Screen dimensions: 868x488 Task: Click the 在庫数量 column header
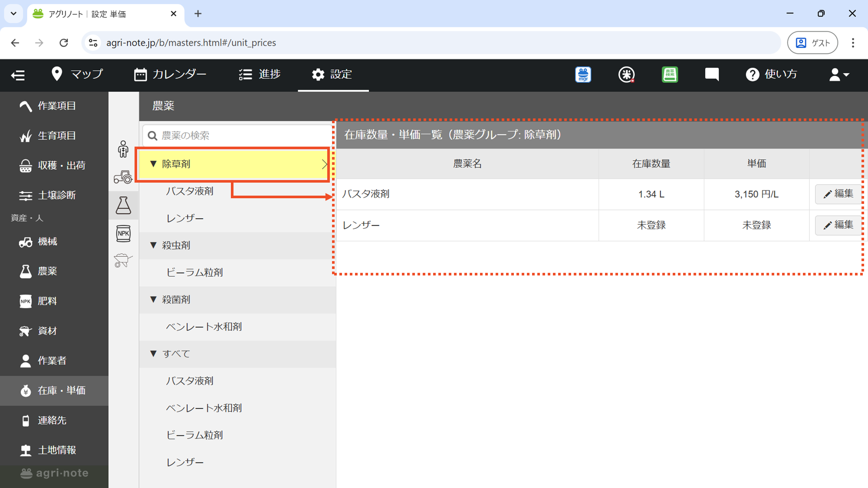pyautogui.click(x=651, y=164)
